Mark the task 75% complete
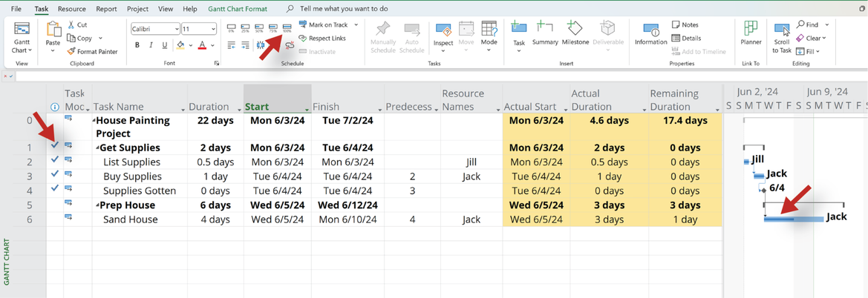This screenshot has width=868, height=298. [273, 27]
